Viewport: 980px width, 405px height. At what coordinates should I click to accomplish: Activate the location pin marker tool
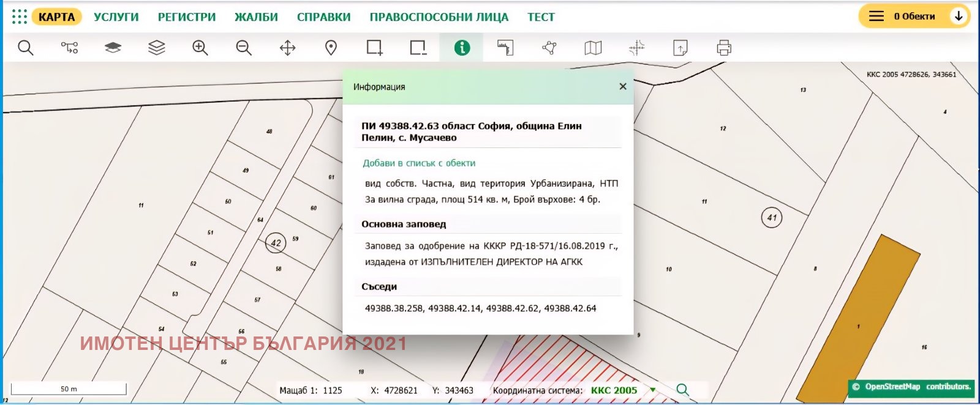pos(331,48)
